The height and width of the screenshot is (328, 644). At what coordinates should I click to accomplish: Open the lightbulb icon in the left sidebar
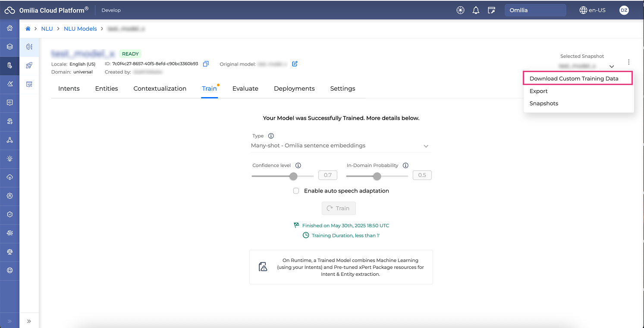(9, 158)
